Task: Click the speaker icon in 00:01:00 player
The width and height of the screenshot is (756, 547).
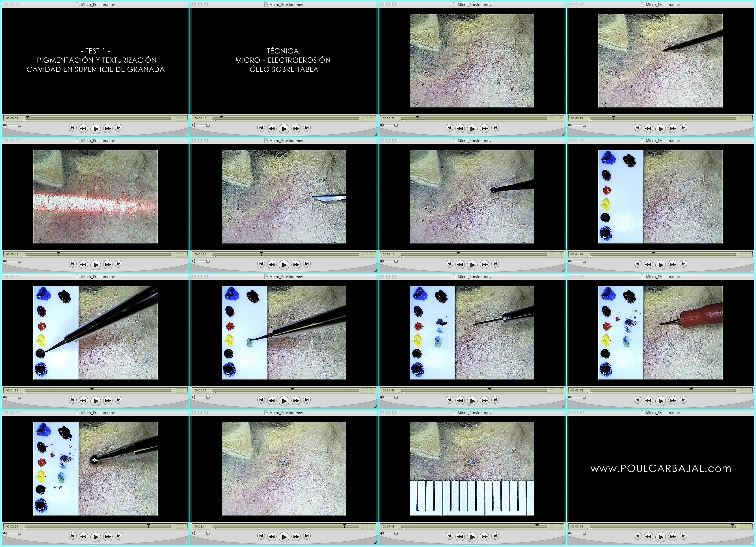Action: (194, 262)
